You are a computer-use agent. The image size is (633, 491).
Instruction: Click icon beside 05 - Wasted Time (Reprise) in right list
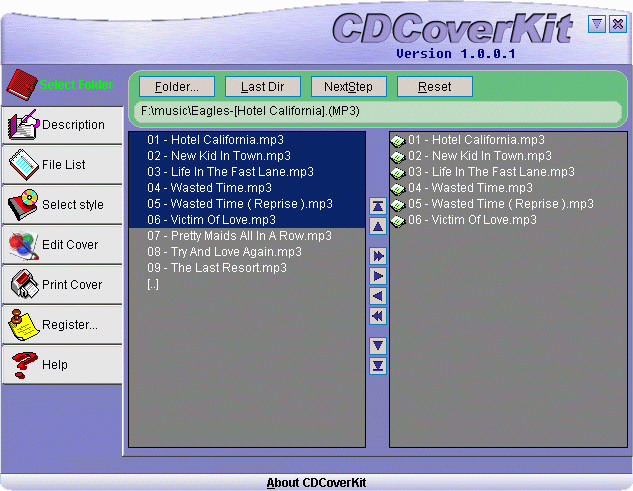click(398, 205)
